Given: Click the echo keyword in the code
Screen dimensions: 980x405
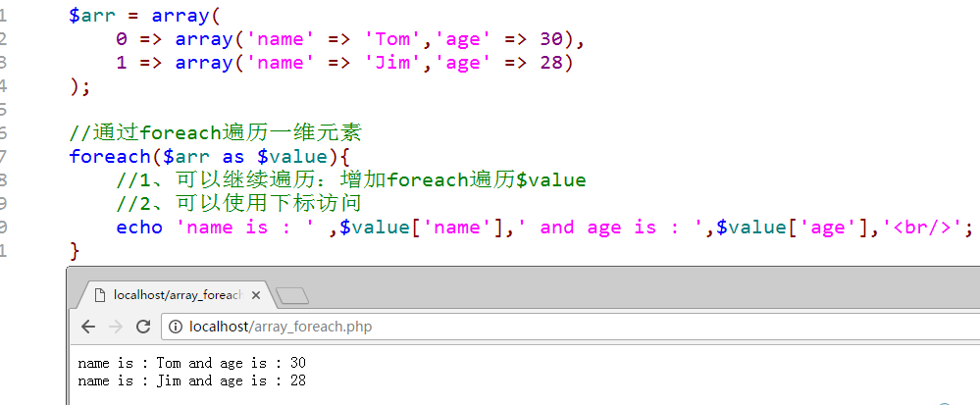Looking at the screenshot, I should point(139,228).
